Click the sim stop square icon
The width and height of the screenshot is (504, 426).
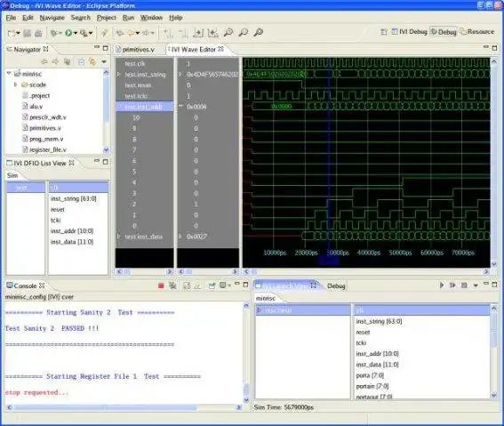(464, 285)
